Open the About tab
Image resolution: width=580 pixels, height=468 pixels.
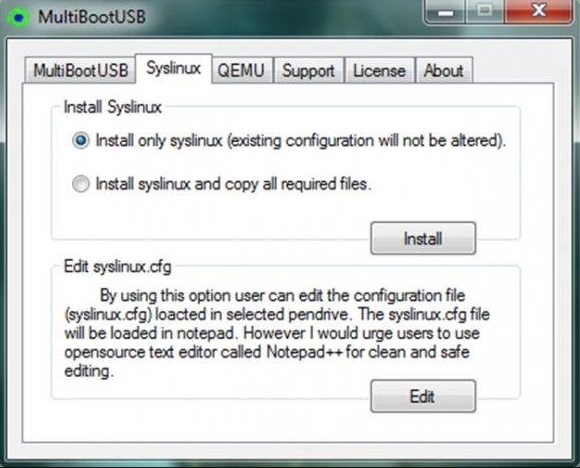(x=444, y=70)
